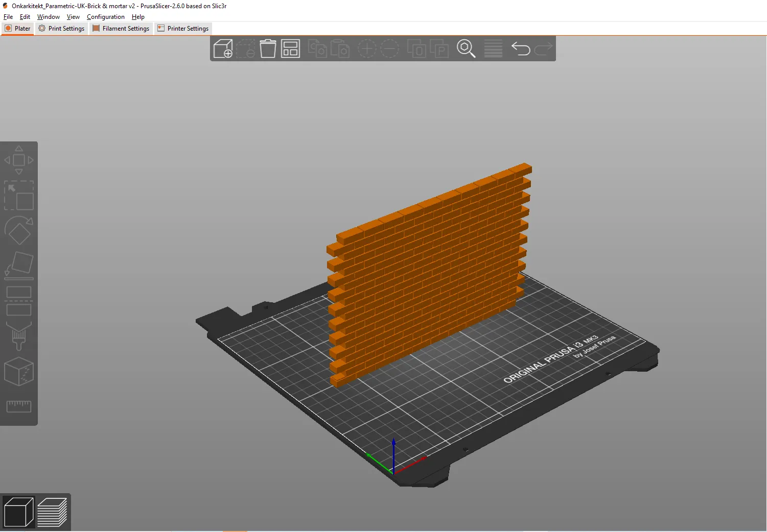Add a new model to the plate
This screenshot has width=767, height=532.
coord(223,49)
